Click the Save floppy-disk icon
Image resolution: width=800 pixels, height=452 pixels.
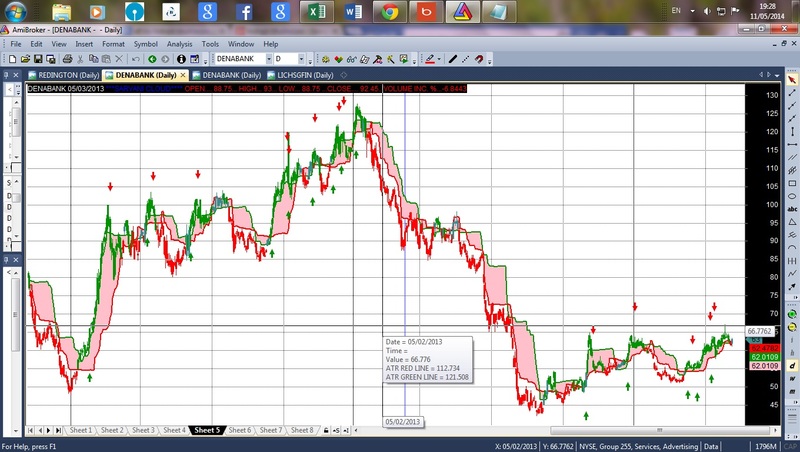pos(38,59)
